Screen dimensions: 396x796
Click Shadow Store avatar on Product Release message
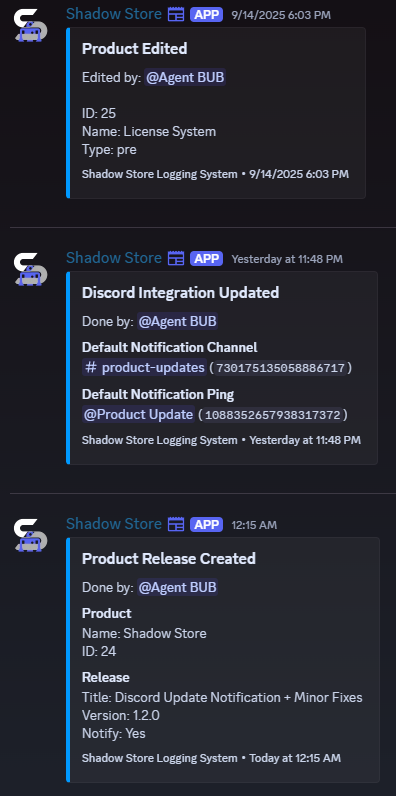coord(30,535)
